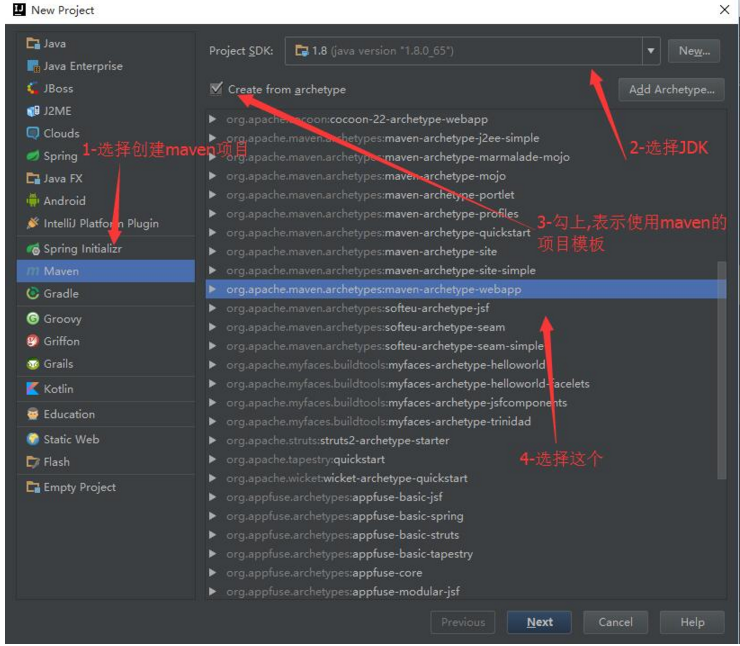Click the Add Archetype button
The height and width of the screenshot is (646, 740).
coord(672,90)
